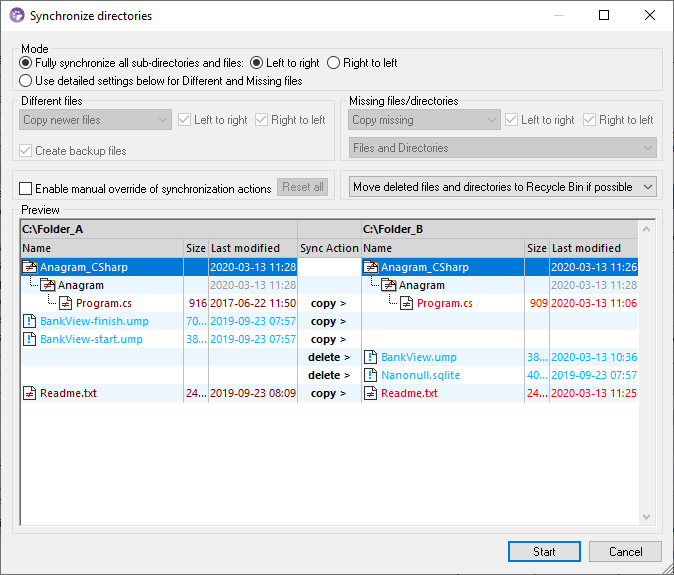Select the Right to left radio button
This screenshot has width=674, height=575.
[334, 63]
